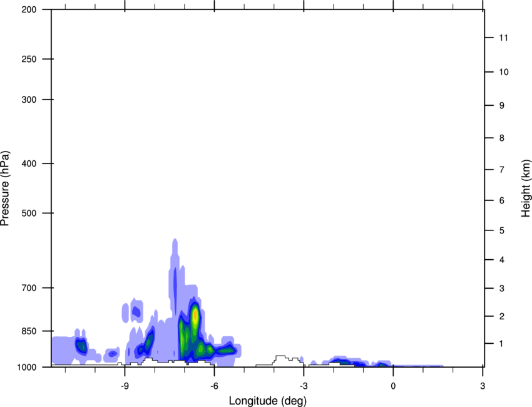Click the 6 km height label
This screenshot has height=407, width=532.
coord(502,200)
